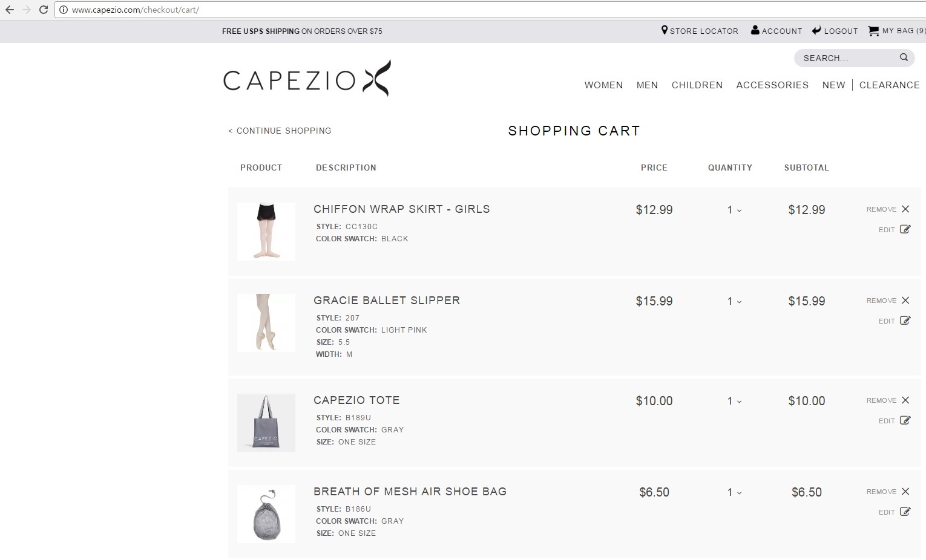Reload the page with browser refresh

44,10
